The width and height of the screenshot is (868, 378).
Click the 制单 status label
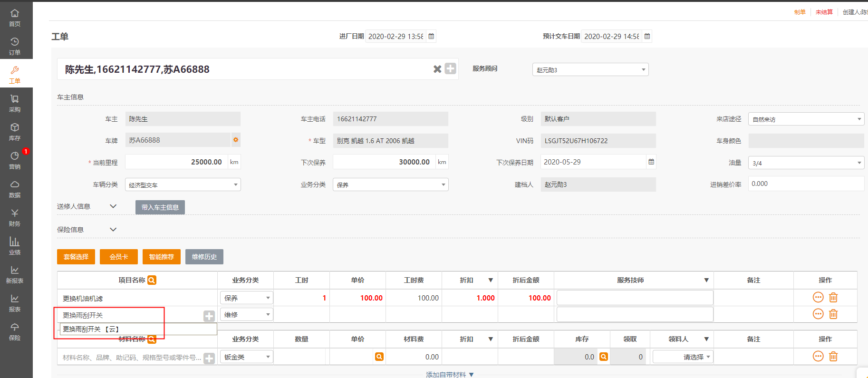click(800, 12)
